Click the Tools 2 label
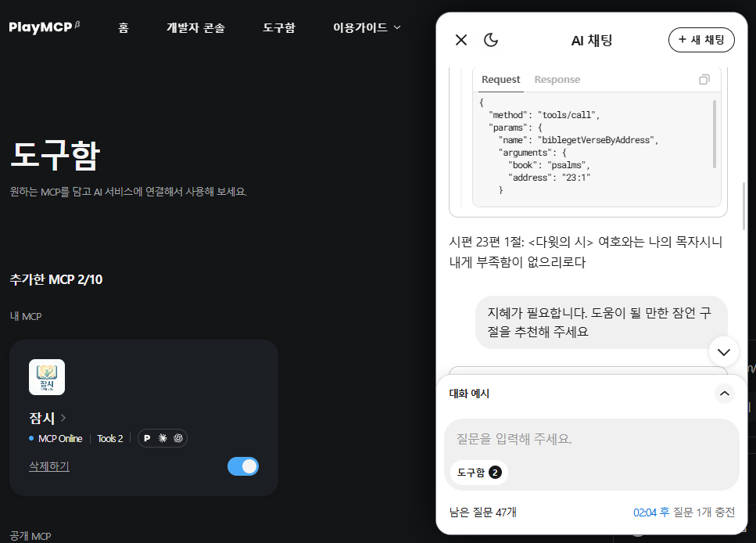Screen dimensions: 756x543 (x=110, y=438)
